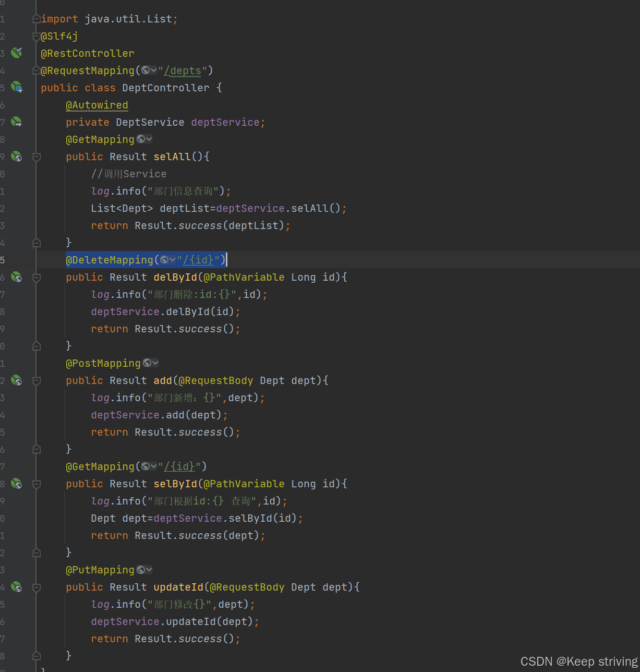Image resolution: width=640 pixels, height=672 pixels.
Task: Click the fold-end marker closing delById method
Action: click(37, 345)
